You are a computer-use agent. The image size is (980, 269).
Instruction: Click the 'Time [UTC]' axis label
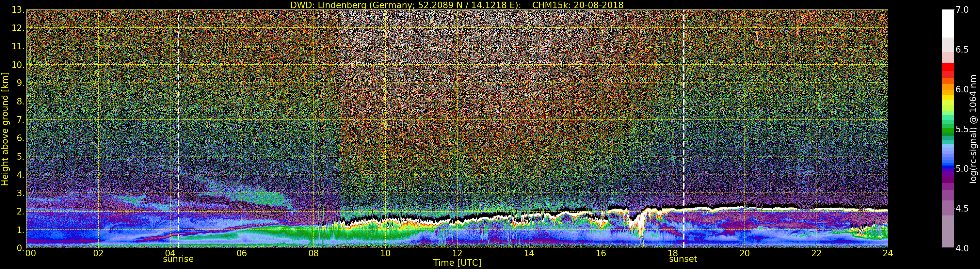coord(457,263)
